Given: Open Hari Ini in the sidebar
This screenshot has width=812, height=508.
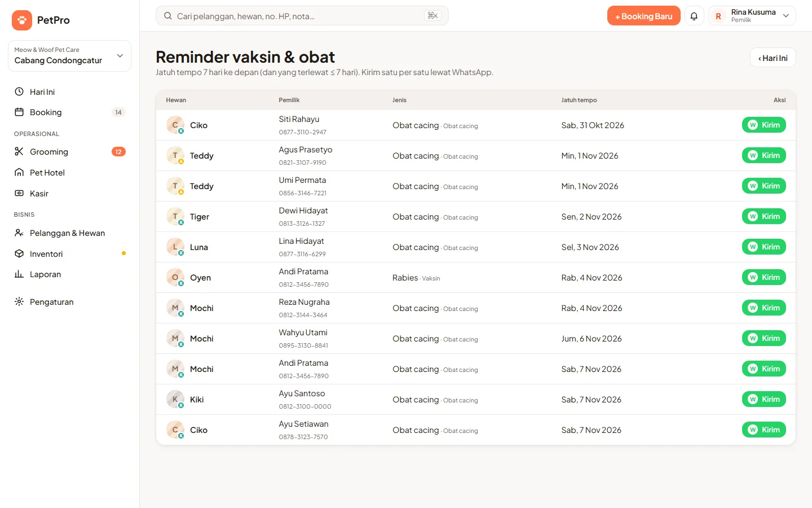Looking at the screenshot, I should tap(70, 91).
